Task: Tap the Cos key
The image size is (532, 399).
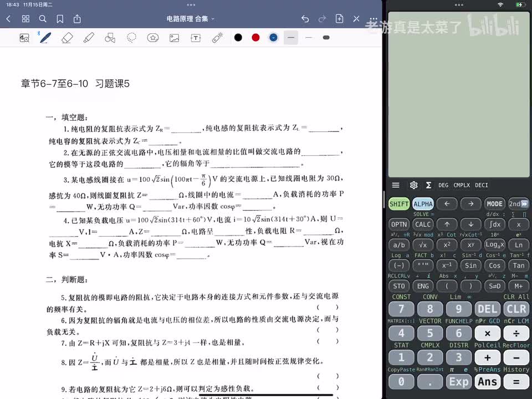Action: point(495,265)
